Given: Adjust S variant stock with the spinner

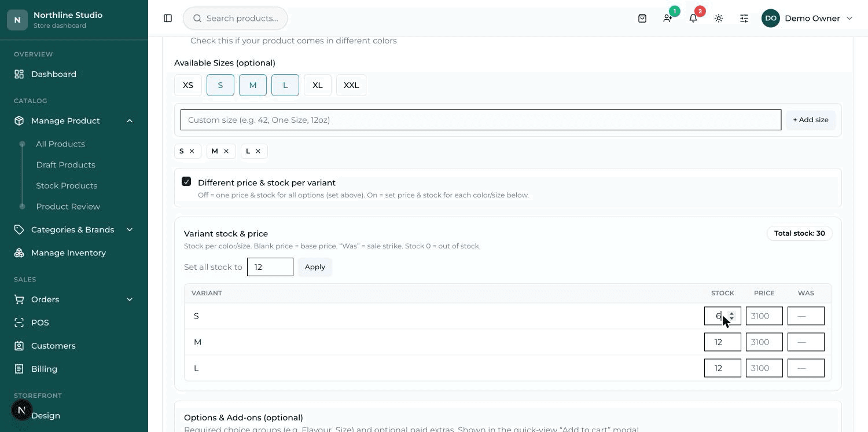Looking at the screenshot, I should 732,316.
